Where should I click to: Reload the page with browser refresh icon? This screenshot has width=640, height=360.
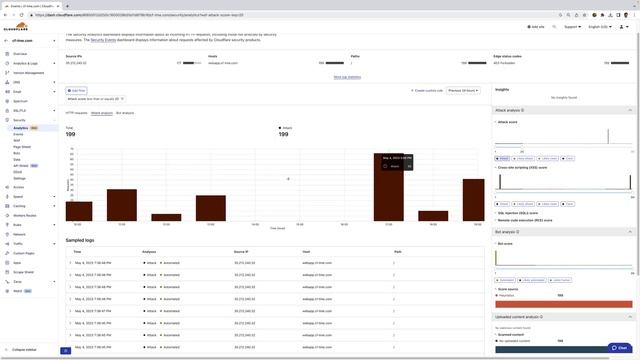pyautogui.click(x=22, y=15)
